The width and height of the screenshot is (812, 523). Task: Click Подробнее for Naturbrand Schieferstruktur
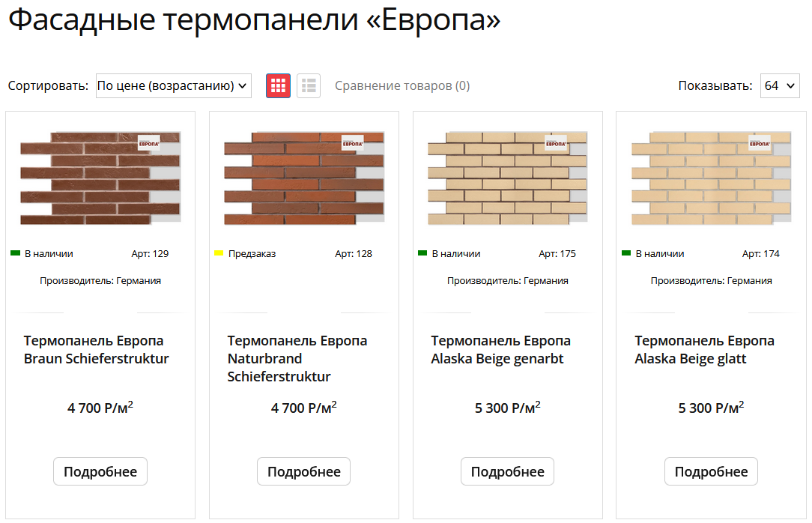304,471
